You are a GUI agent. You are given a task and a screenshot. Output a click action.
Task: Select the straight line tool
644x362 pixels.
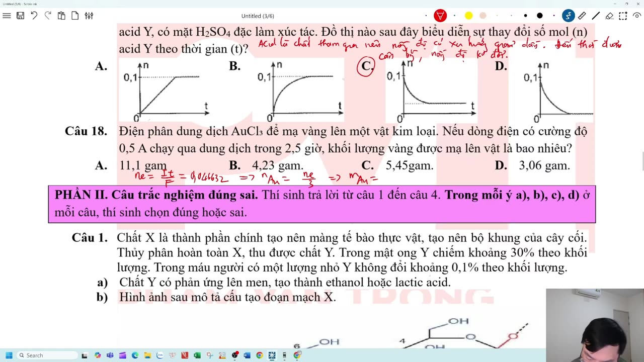(596, 16)
